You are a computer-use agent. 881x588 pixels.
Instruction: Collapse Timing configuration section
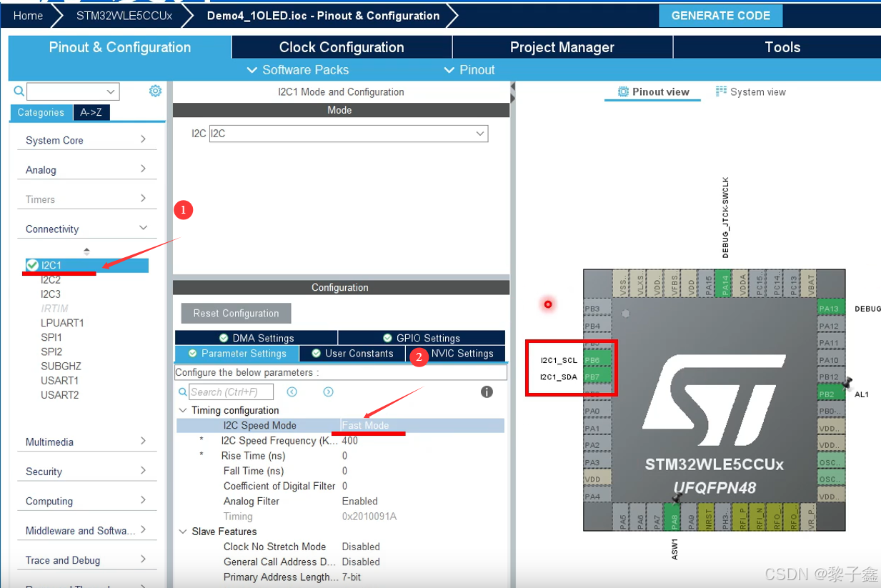click(x=184, y=410)
